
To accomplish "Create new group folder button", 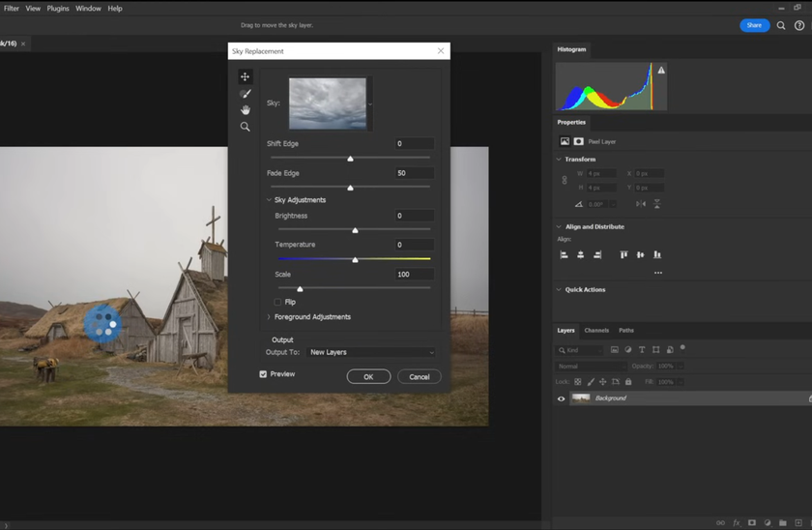I will point(783,523).
